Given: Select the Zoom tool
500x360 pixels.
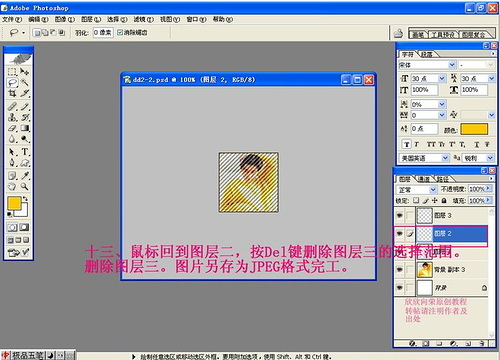Looking at the screenshot, I should click(x=25, y=186).
